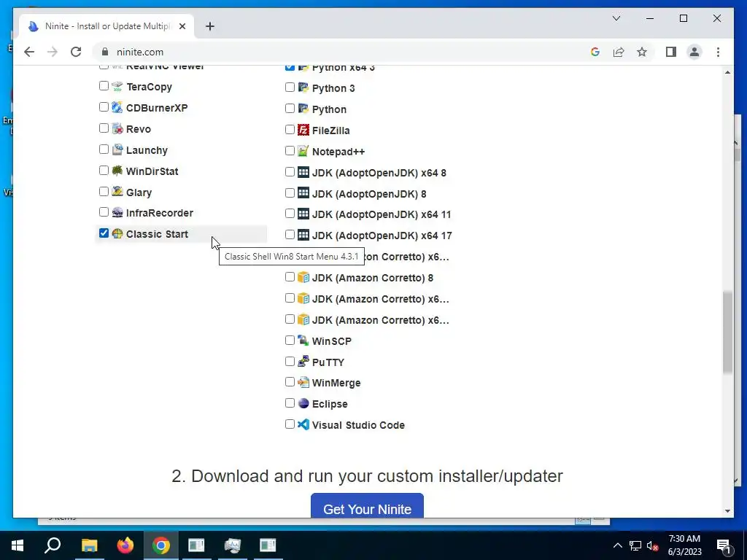The image size is (747, 560).
Task: Click the FileZilla red icon
Action: click(x=303, y=130)
